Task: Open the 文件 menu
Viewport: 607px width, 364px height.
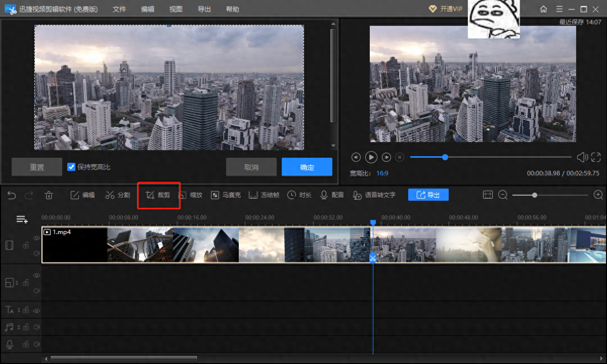Action: coord(119,9)
